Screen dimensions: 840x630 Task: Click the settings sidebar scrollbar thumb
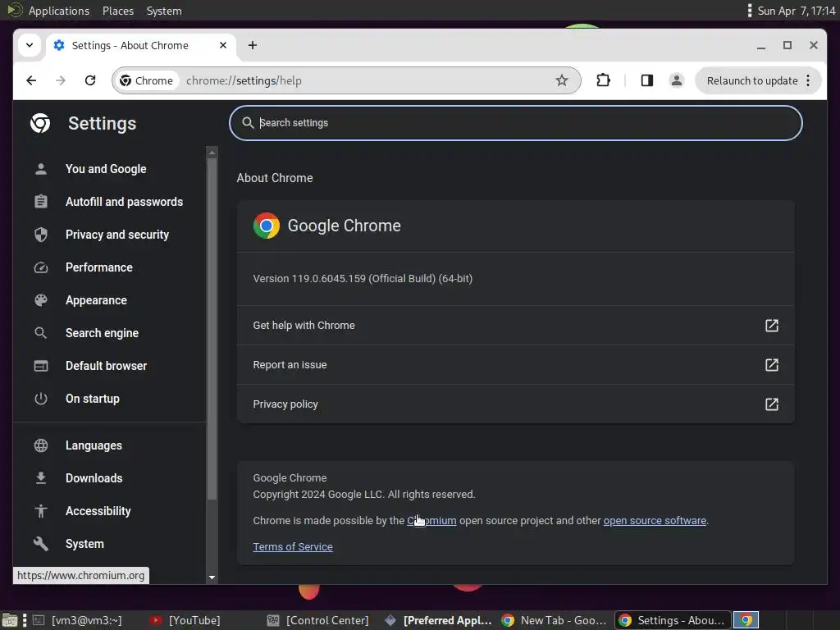[212, 329]
